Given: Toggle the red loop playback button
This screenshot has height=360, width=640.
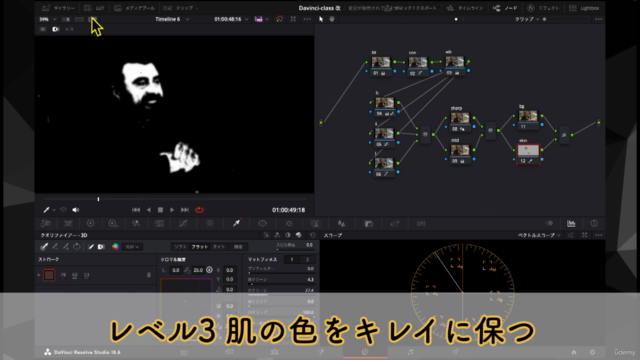Looking at the screenshot, I should point(199,210).
